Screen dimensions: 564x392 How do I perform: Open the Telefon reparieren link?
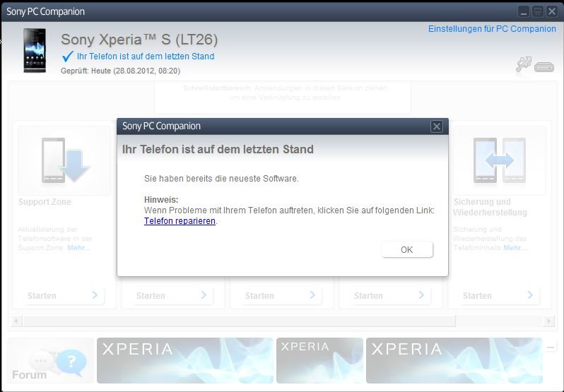point(180,220)
